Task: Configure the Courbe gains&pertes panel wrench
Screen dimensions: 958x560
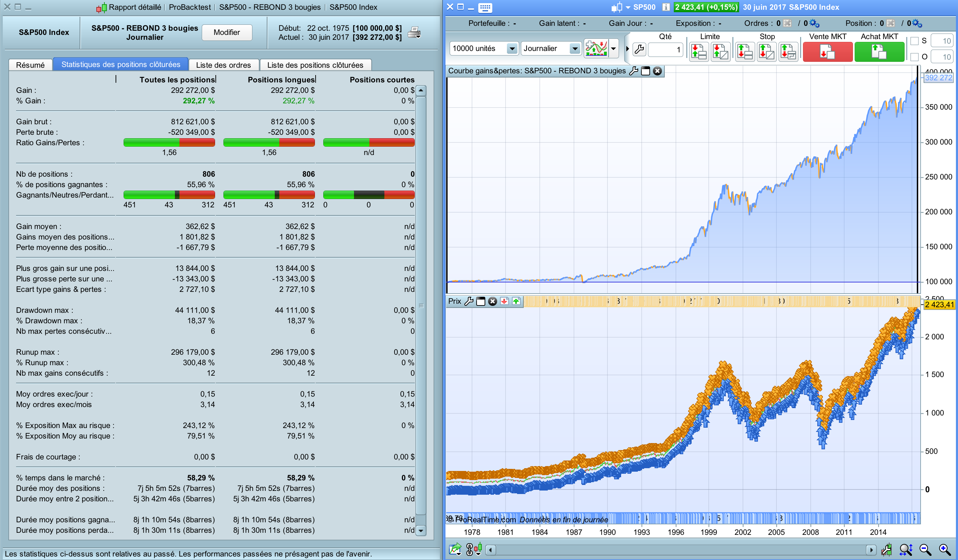Action: point(633,71)
